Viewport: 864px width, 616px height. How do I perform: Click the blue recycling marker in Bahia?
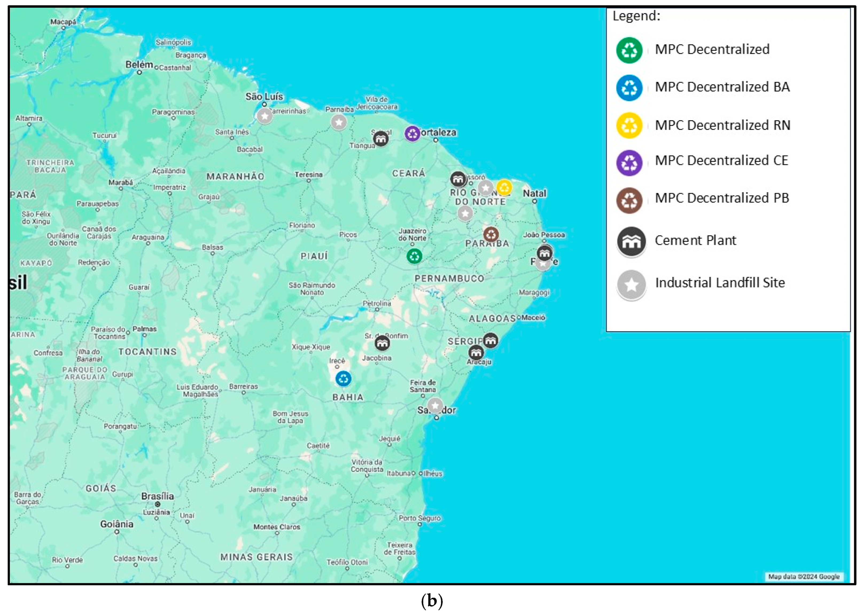[343, 378]
